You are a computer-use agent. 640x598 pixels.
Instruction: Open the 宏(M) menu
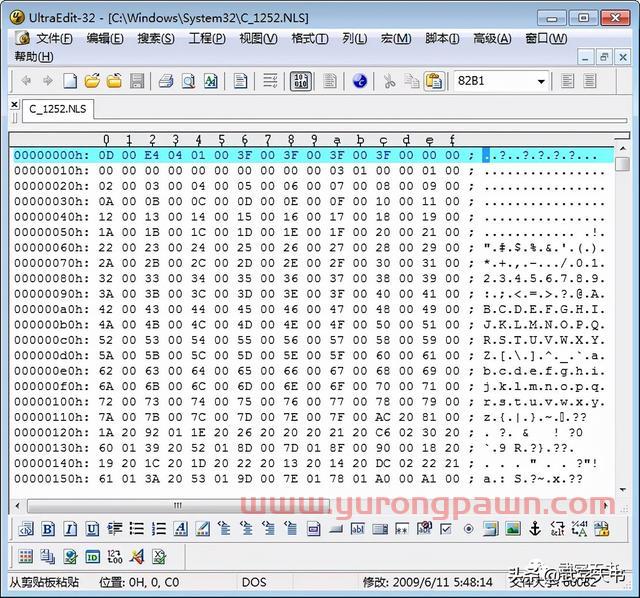[396, 38]
